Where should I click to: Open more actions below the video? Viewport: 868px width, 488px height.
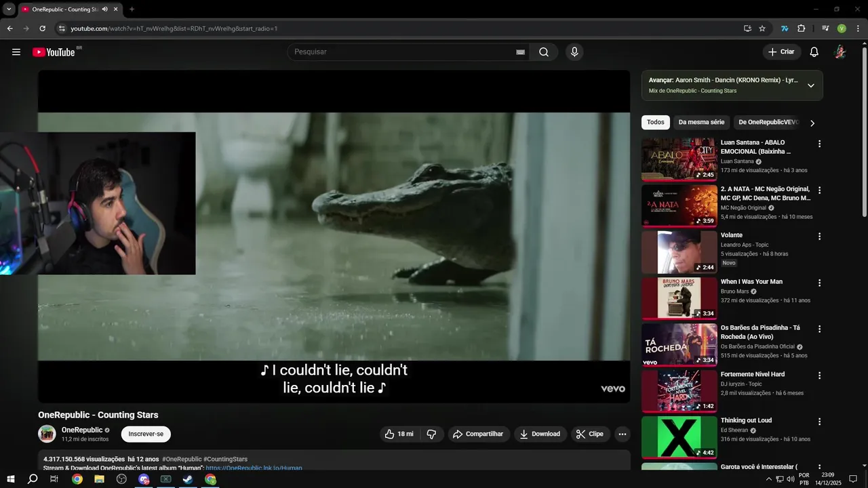point(622,434)
